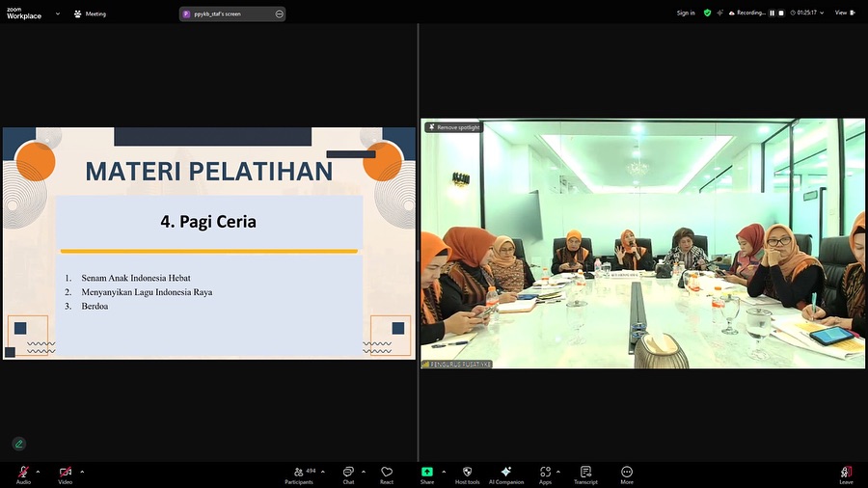Open the React emoji menu
Screen dimensions: 868x488
(387, 474)
